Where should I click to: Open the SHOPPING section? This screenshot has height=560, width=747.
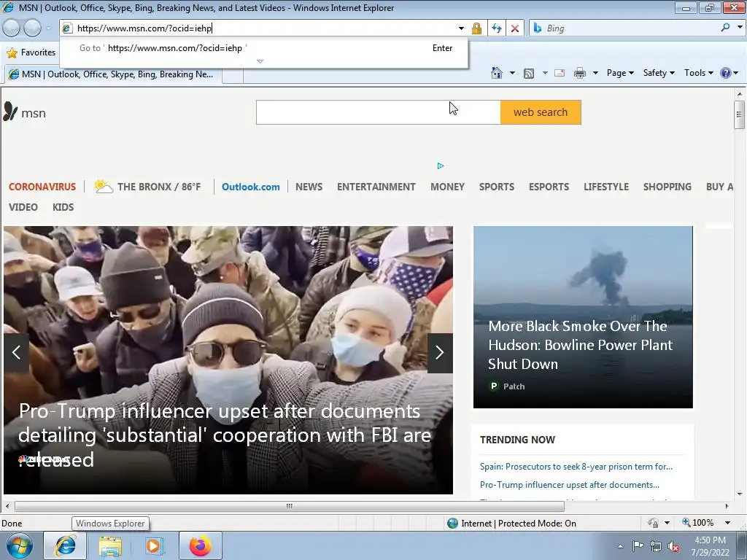point(667,187)
